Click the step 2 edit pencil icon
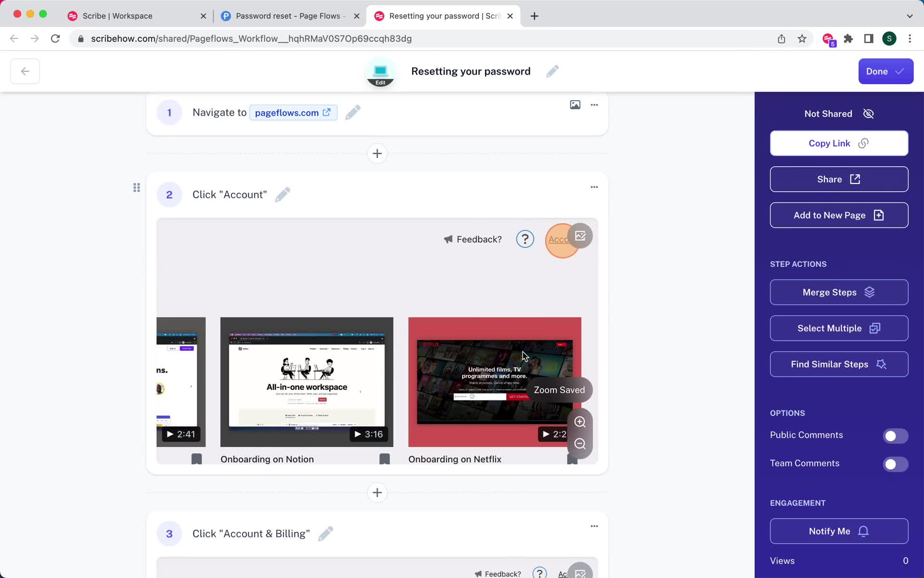This screenshot has width=924, height=578. 282,193
